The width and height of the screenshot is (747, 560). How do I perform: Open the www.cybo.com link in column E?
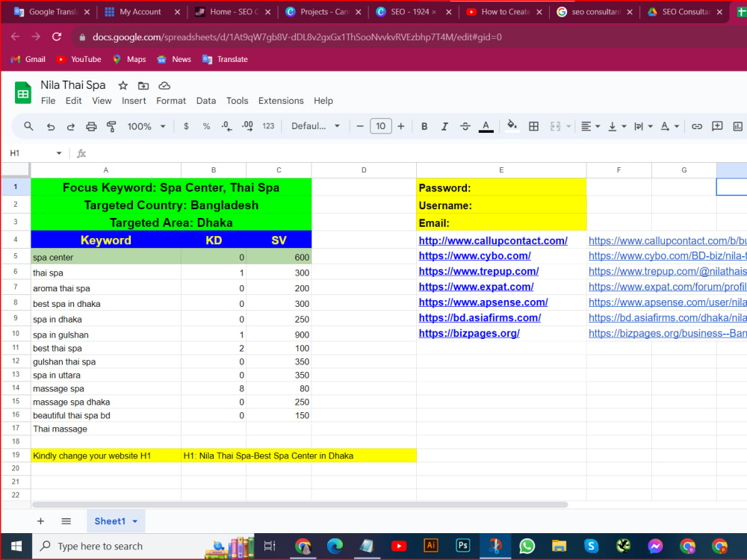pos(474,255)
